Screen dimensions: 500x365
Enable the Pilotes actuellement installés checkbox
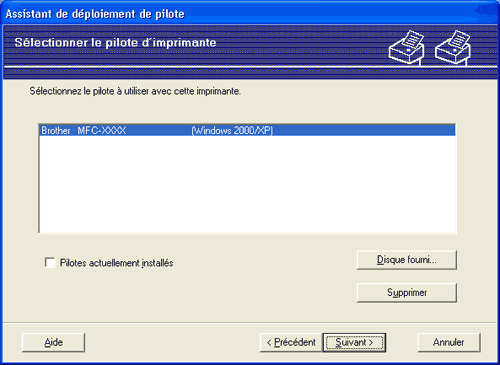point(50,262)
